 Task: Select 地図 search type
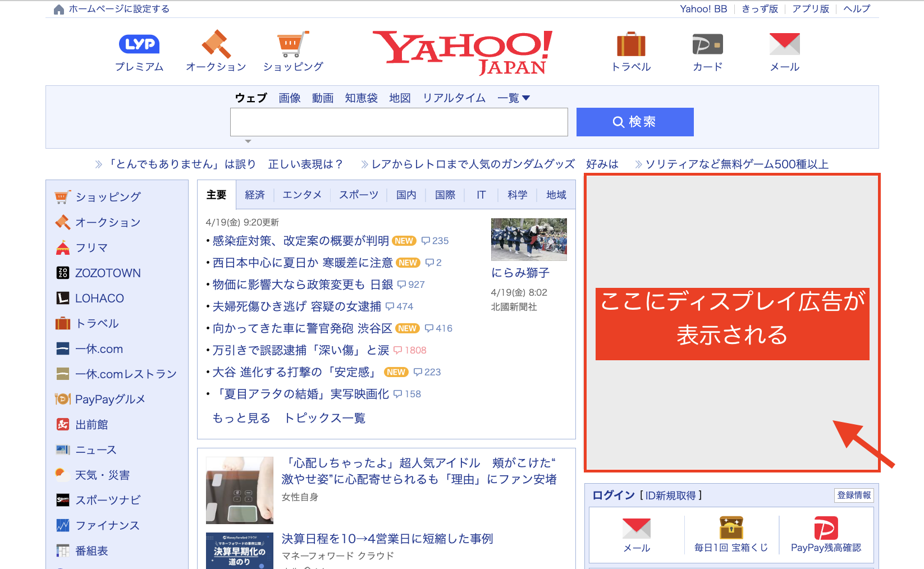pos(400,98)
